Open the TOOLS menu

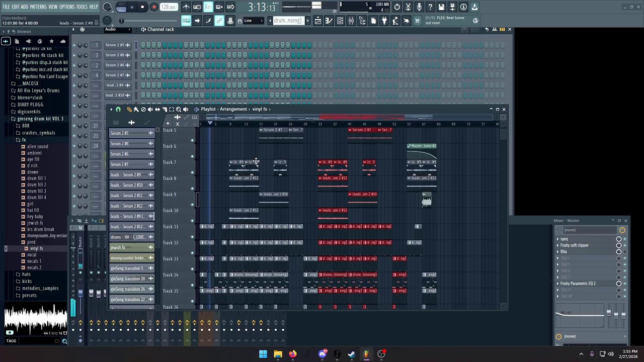(x=82, y=7)
